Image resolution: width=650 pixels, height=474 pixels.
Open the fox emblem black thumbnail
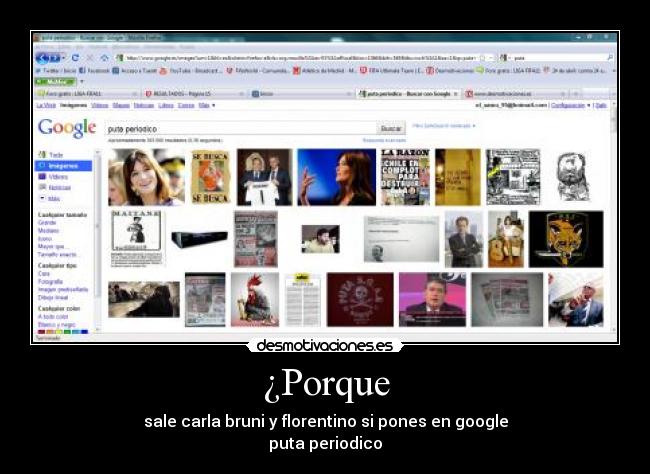coord(566,239)
